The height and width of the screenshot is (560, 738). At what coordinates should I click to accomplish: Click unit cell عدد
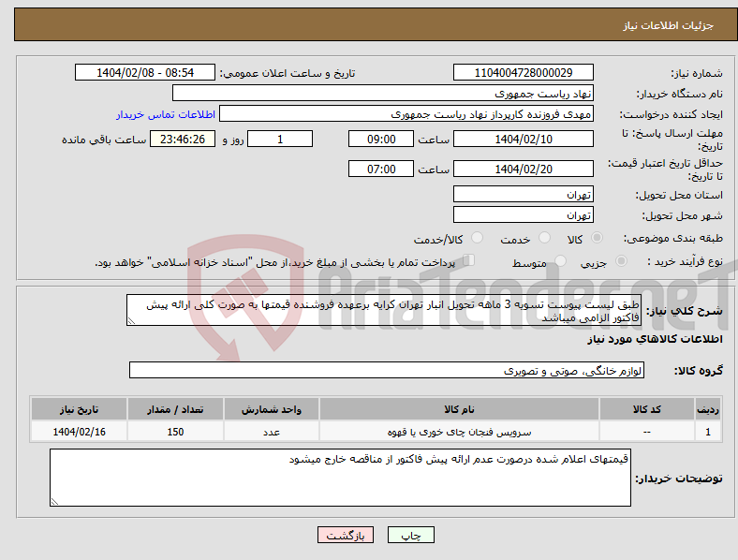click(x=272, y=432)
